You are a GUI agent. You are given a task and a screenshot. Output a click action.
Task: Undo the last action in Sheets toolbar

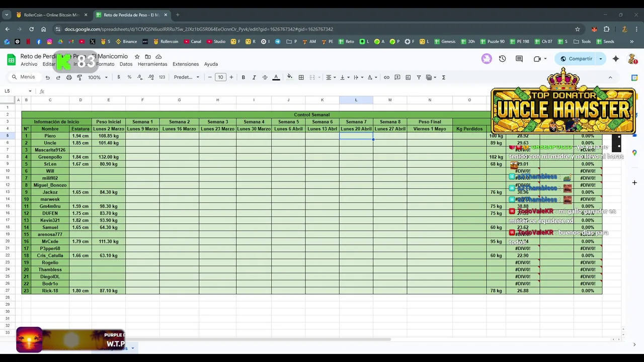pyautogui.click(x=47, y=77)
